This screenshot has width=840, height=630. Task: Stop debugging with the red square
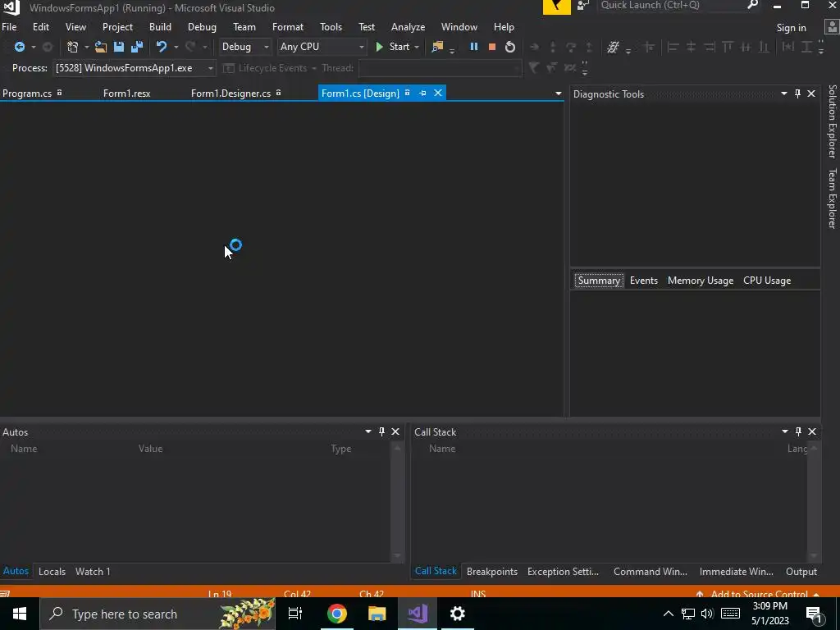[x=492, y=47]
